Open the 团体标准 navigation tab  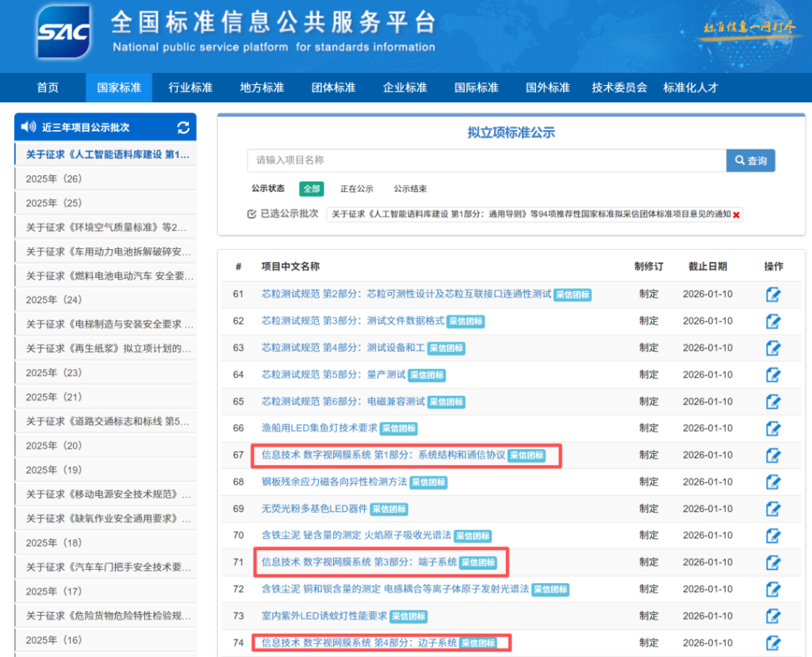coord(333,87)
